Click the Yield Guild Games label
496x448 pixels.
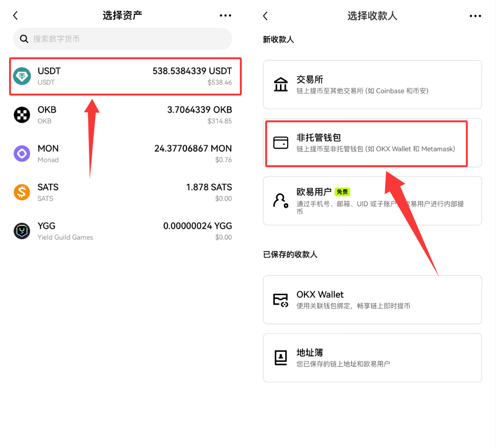click(65, 237)
